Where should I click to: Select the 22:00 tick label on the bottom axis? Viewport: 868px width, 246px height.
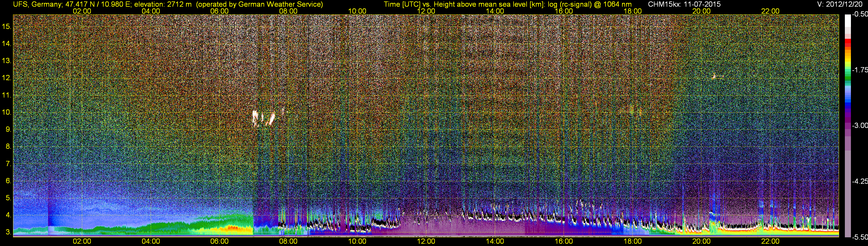tap(770, 241)
